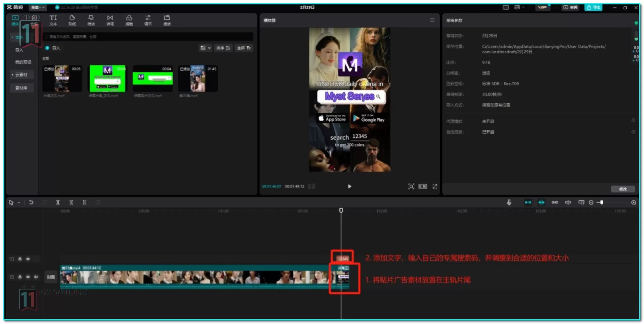Choose the selection arrow tool
This screenshot has width=644, height=324.
coord(11,202)
